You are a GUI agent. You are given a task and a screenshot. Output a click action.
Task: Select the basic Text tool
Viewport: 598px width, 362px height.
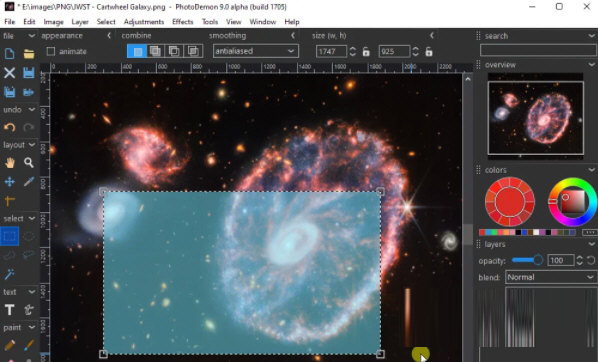tap(10, 309)
